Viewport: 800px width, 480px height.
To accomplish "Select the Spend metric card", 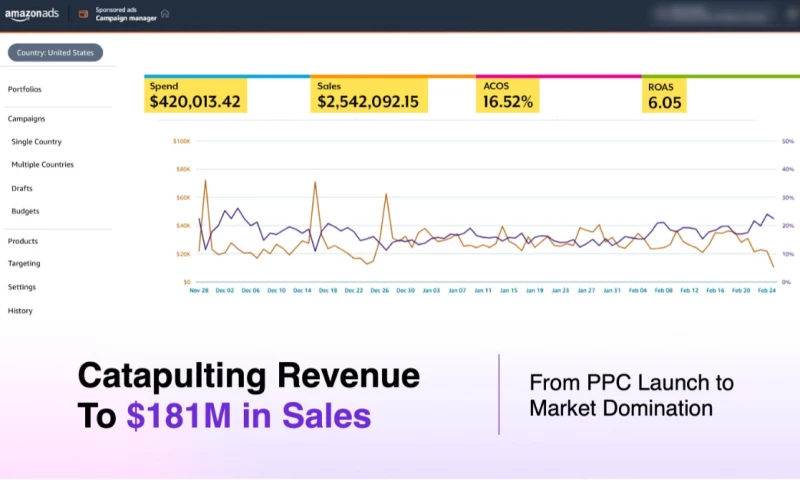I will coord(195,95).
